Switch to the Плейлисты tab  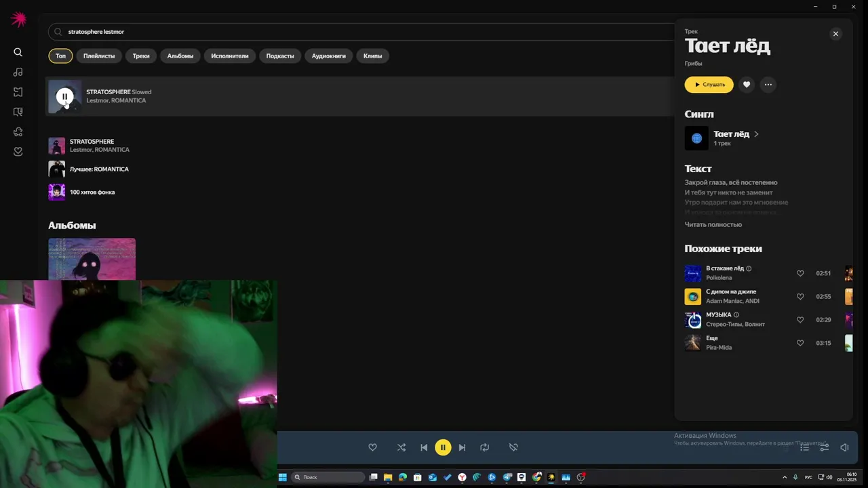(x=99, y=56)
